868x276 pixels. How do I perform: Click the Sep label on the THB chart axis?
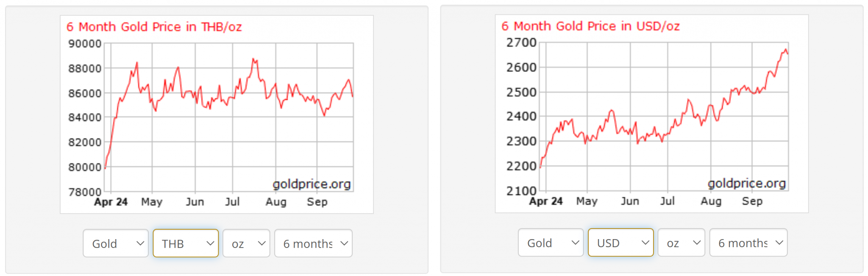click(x=317, y=202)
